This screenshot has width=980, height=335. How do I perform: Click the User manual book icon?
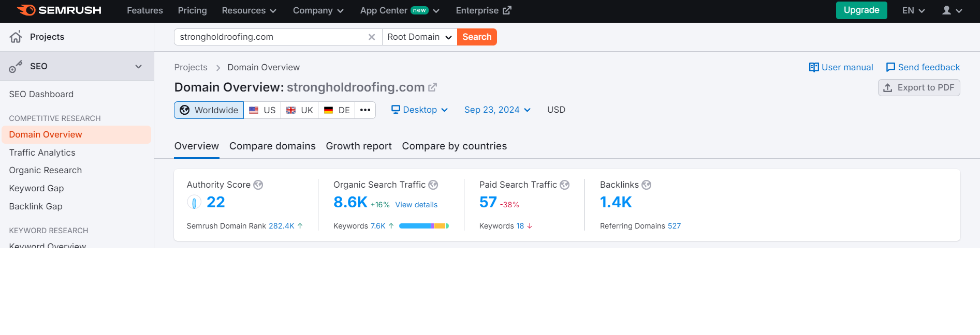(x=814, y=67)
